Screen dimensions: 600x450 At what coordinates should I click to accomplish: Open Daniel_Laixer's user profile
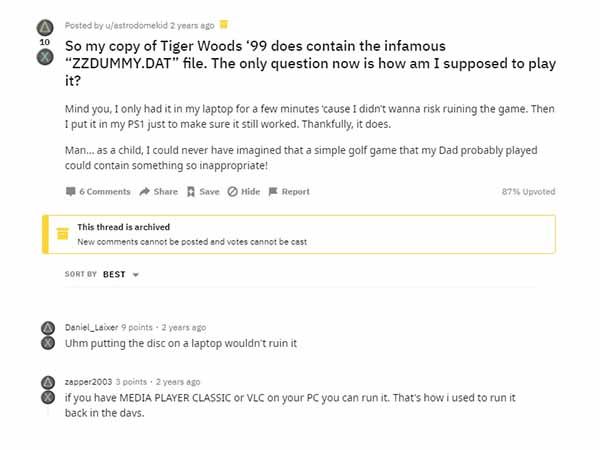91,327
